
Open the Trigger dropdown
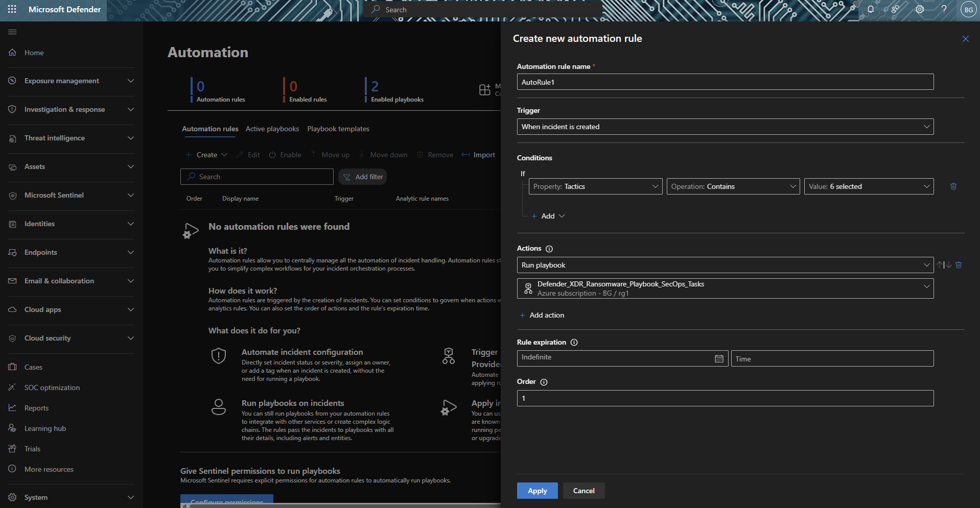point(725,127)
